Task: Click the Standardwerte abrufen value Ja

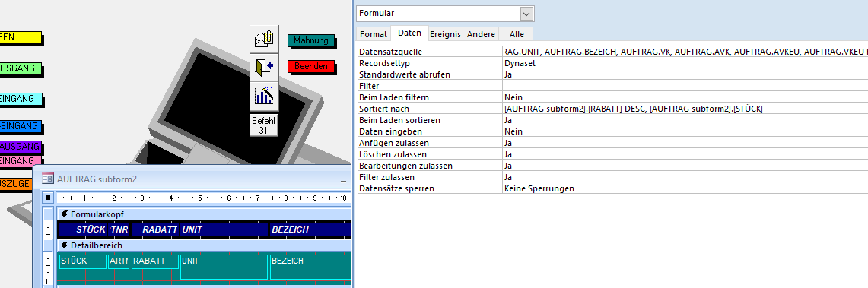Action: coord(685,74)
